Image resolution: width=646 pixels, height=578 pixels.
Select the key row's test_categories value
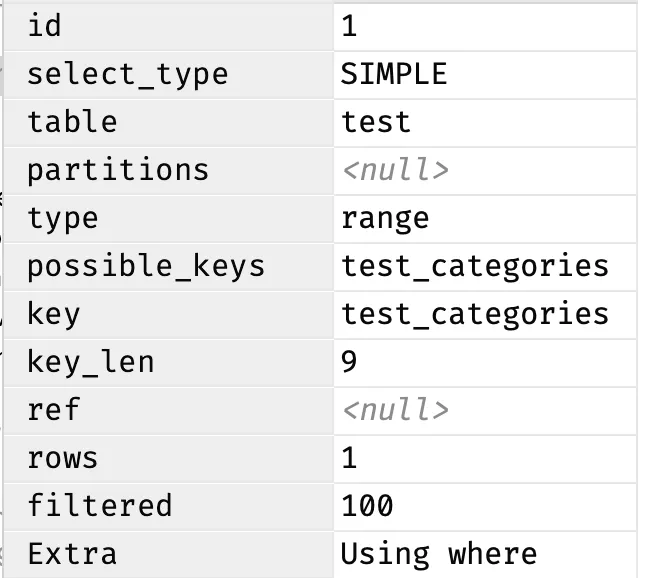click(x=485, y=315)
